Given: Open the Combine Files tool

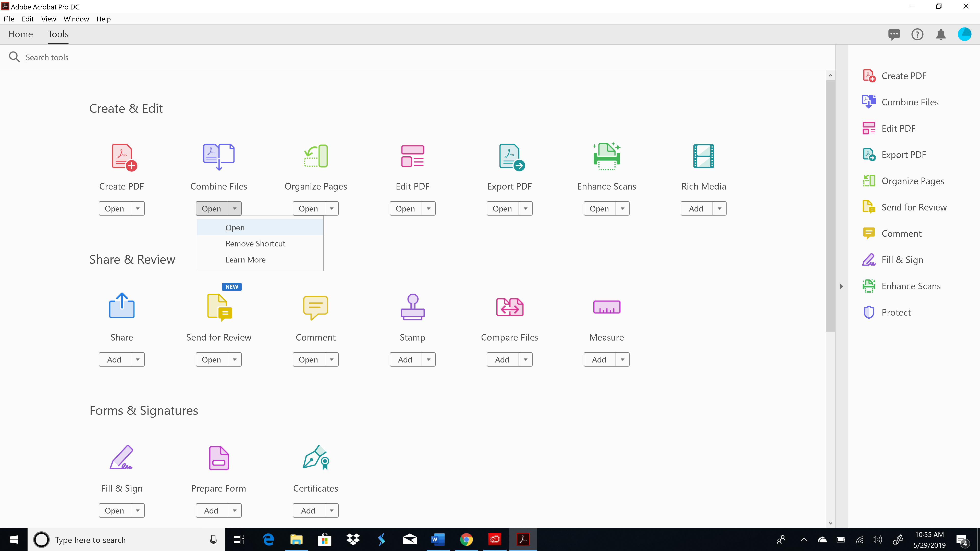Looking at the screenshot, I should (x=234, y=227).
